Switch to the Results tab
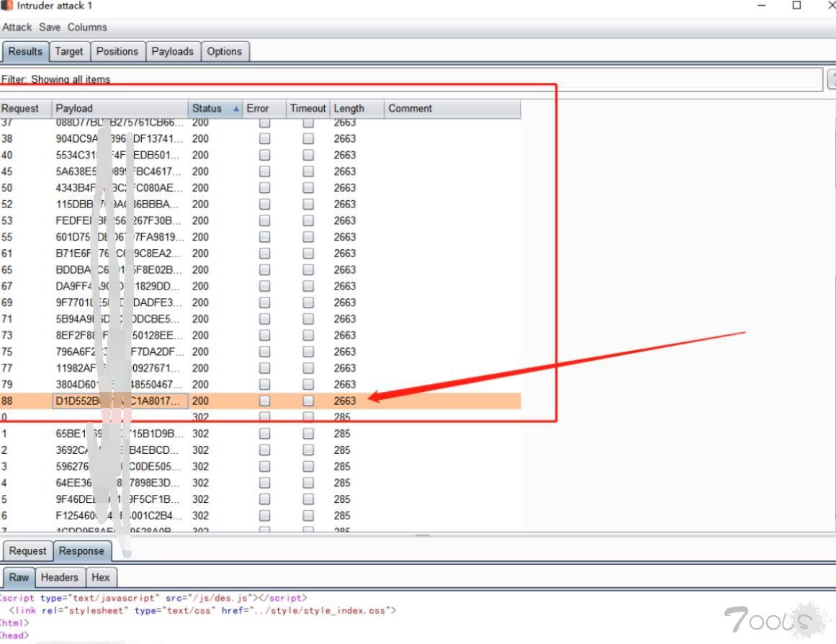This screenshot has height=644, width=836. (x=25, y=51)
